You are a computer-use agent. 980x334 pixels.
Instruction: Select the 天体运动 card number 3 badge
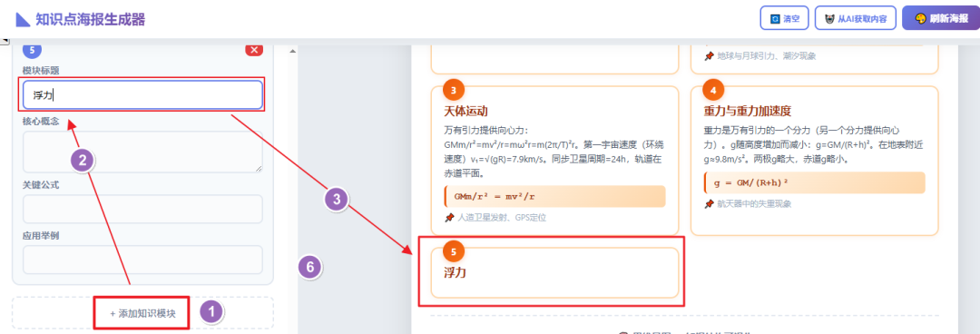pos(453,90)
